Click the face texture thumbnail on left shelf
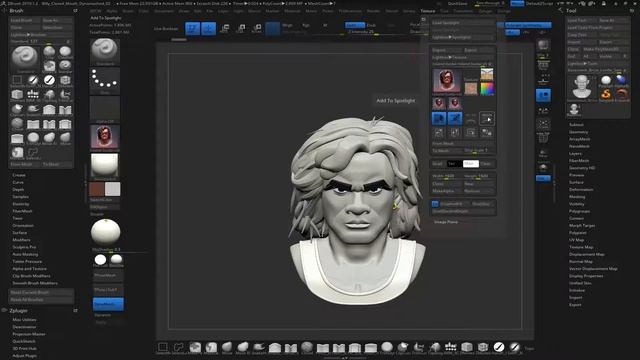The image size is (640, 360). pos(105,137)
